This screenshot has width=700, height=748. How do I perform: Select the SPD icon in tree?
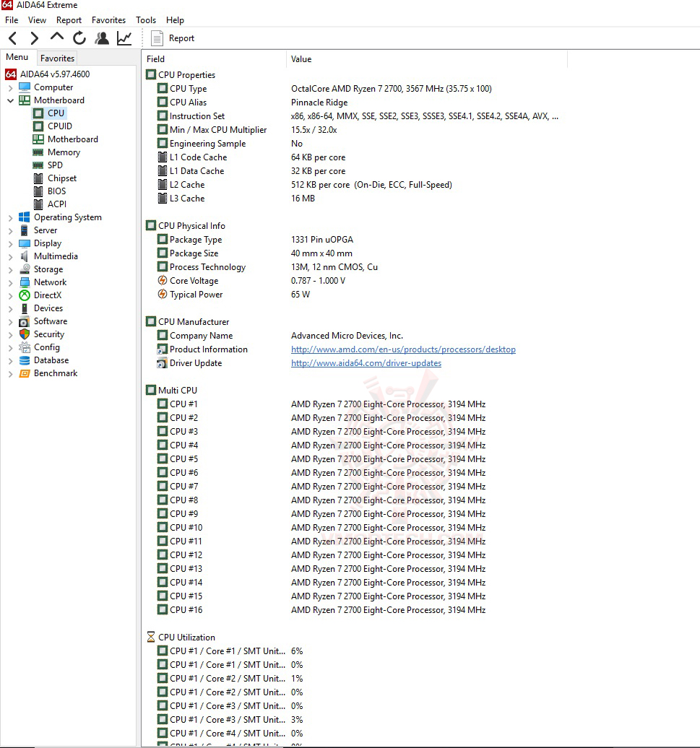38,165
